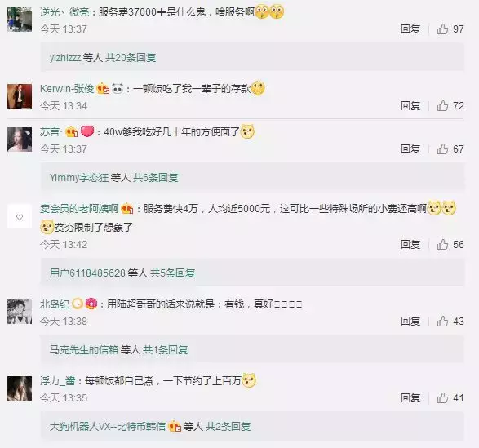Click 苏言's profile avatar
This screenshot has height=448, width=479.
(x=20, y=140)
